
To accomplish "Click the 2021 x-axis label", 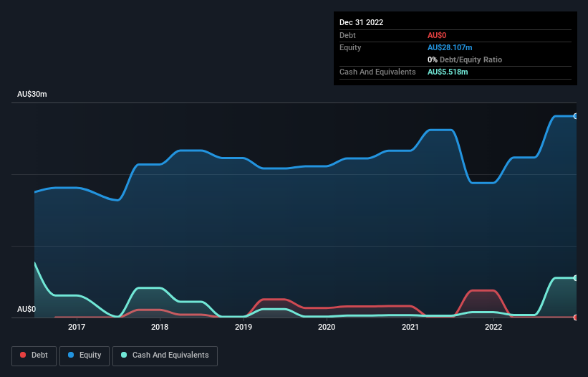I will coord(410,327).
